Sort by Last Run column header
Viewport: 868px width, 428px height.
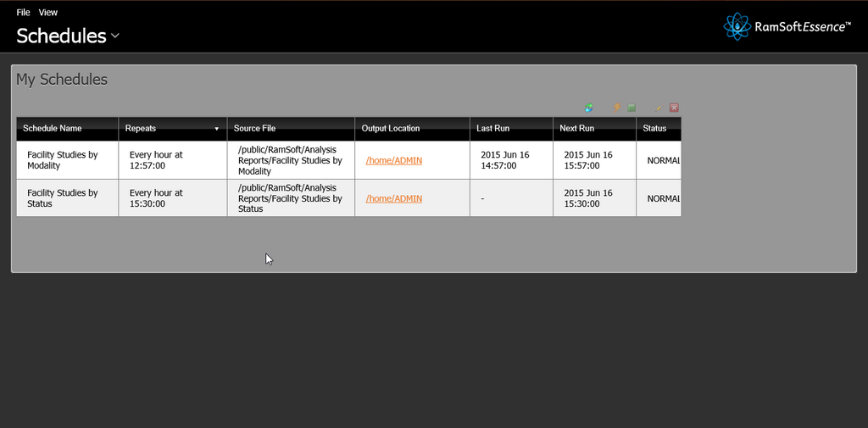tap(492, 129)
